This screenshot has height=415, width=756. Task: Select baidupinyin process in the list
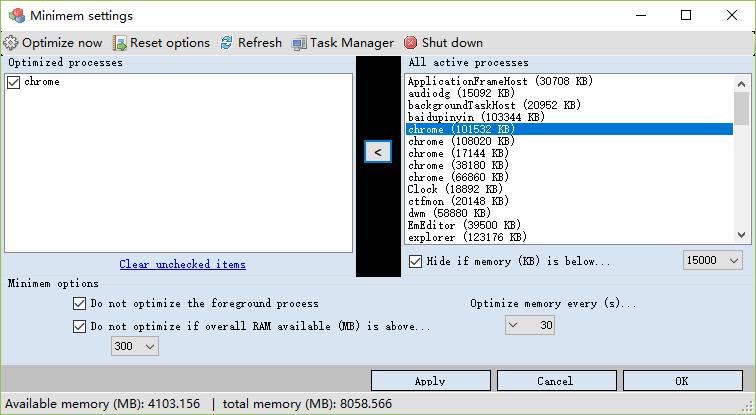point(475,117)
